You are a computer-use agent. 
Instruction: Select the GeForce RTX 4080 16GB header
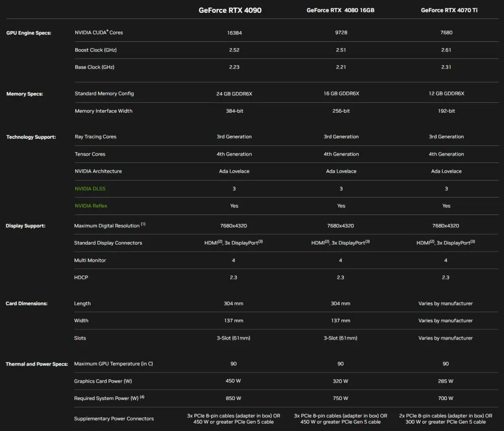point(341,10)
